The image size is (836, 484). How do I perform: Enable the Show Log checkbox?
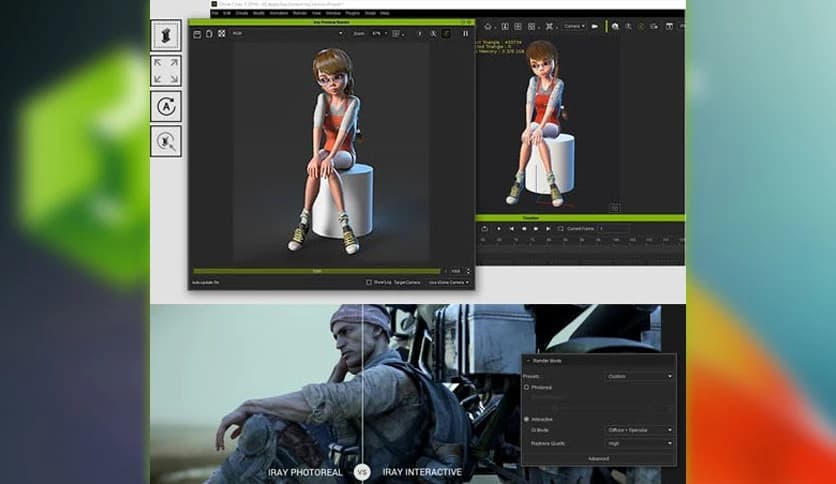coord(368,283)
